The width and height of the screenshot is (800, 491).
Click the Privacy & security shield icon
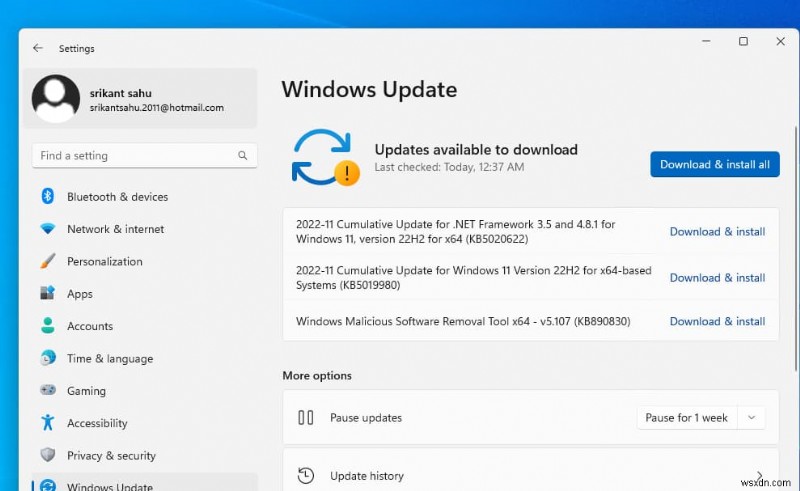point(47,455)
